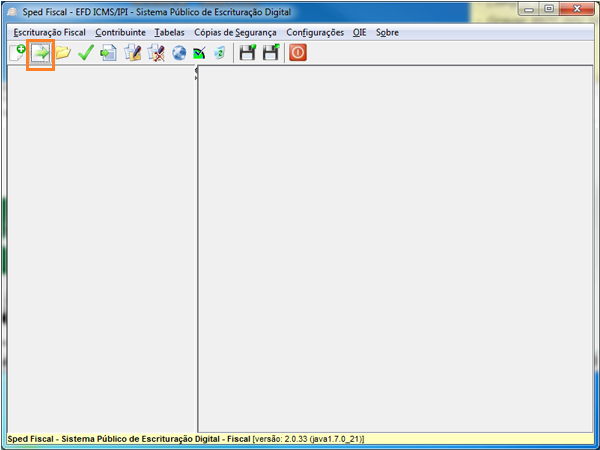Open the Escrituração Fiscal menu
600x450 pixels.
(x=49, y=33)
